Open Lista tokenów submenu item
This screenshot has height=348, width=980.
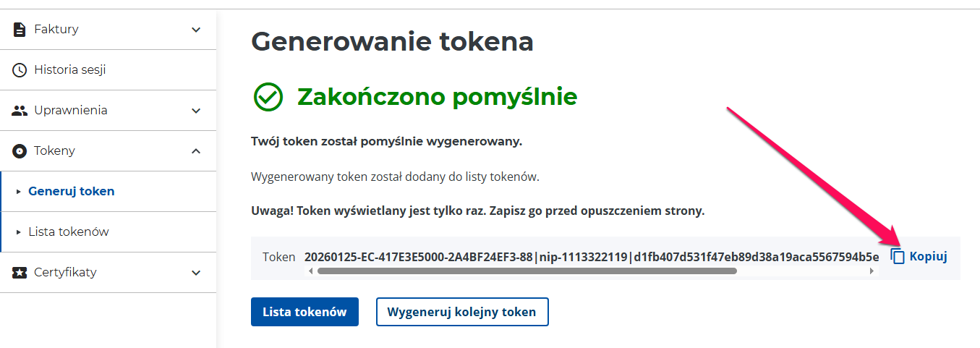(68, 232)
